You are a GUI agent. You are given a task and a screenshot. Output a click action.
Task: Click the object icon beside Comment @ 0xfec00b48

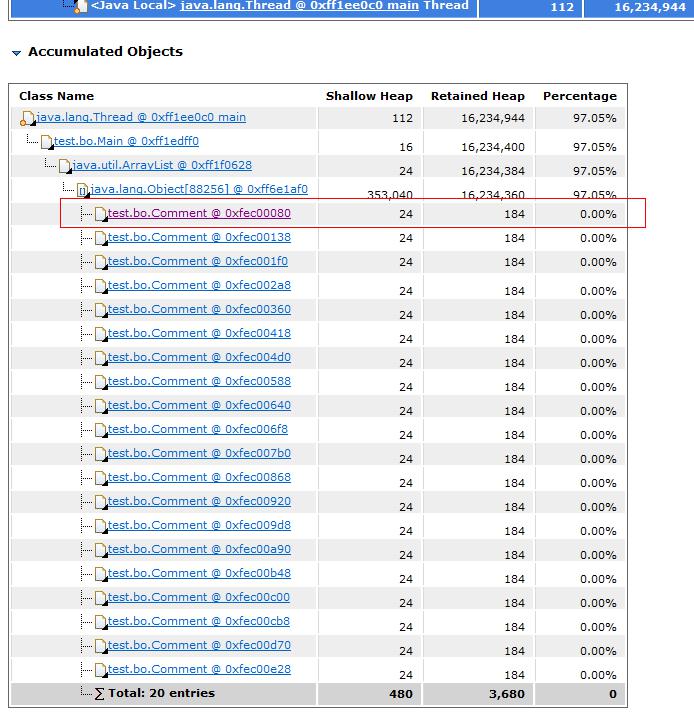tap(101, 574)
